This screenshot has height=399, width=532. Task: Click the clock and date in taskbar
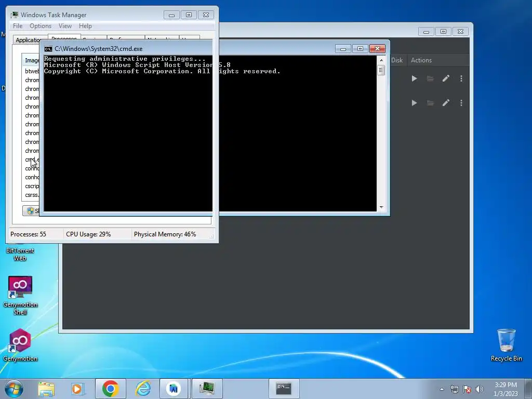(x=506, y=389)
